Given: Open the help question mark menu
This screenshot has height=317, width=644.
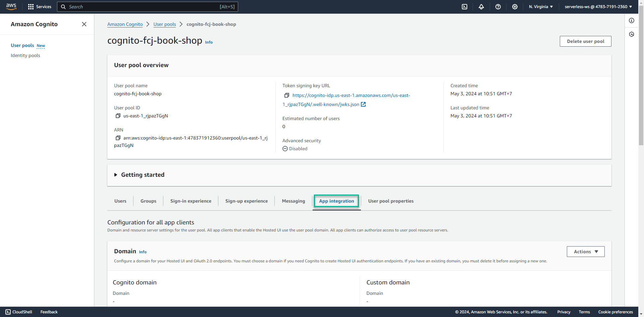Looking at the screenshot, I should click(498, 7).
